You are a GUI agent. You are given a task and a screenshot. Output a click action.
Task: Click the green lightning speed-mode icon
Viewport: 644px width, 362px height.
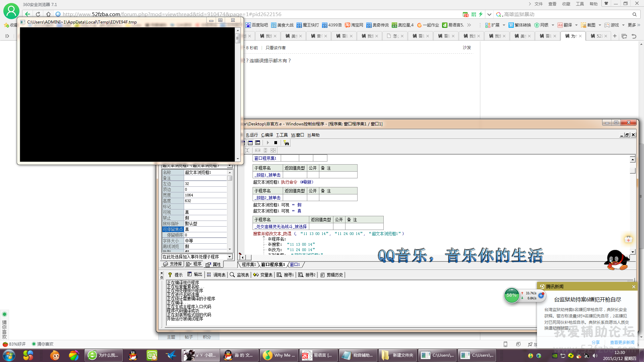point(481,14)
